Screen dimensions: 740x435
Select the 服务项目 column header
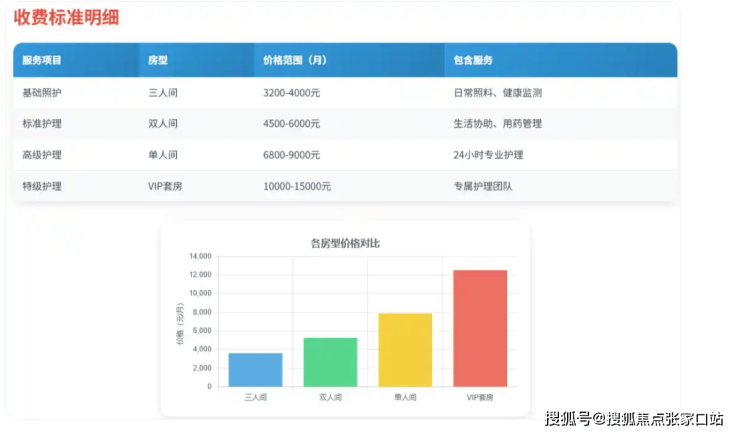click(x=42, y=60)
